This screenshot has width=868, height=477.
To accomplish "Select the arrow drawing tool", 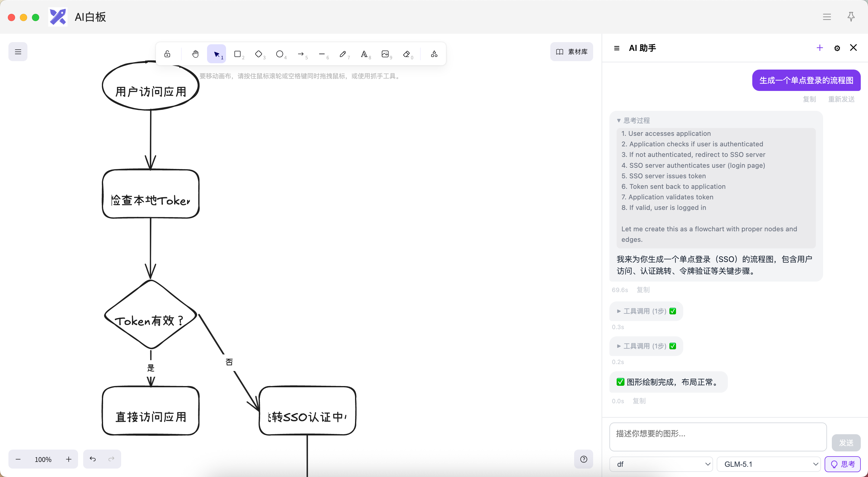I will pos(301,54).
